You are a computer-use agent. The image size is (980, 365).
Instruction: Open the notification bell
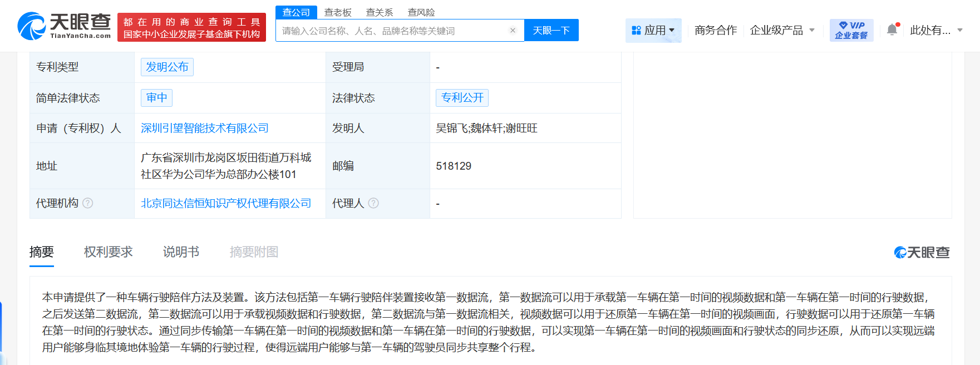[x=892, y=29]
